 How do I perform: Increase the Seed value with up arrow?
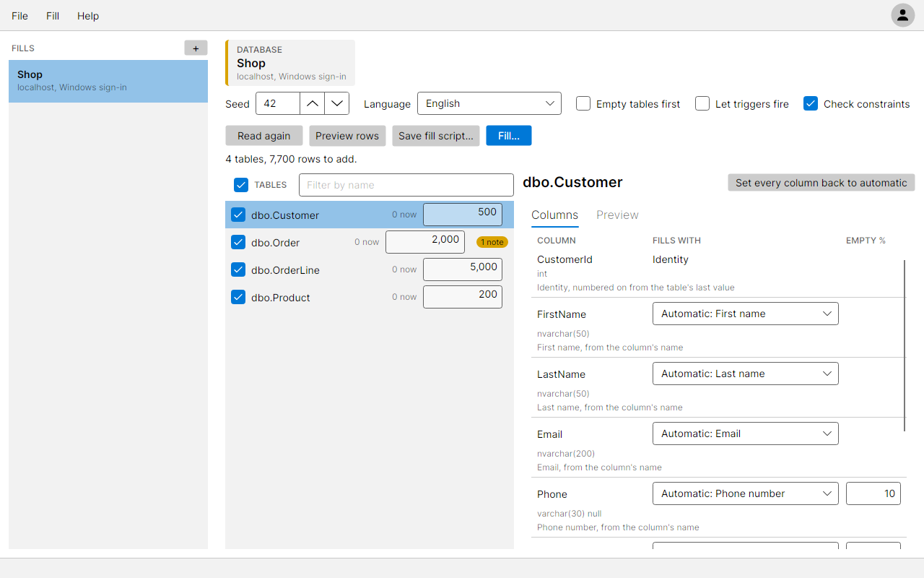click(312, 103)
